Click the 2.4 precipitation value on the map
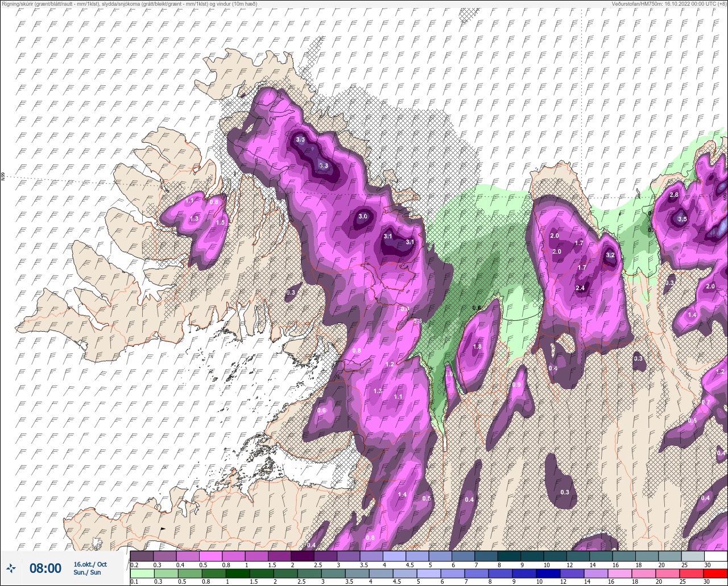Image resolution: width=728 pixels, height=586 pixels. click(x=580, y=288)
